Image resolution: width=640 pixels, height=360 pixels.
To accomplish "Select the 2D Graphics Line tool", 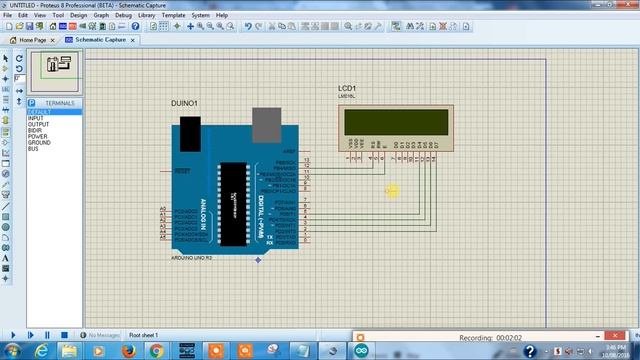I will (5, 207).
